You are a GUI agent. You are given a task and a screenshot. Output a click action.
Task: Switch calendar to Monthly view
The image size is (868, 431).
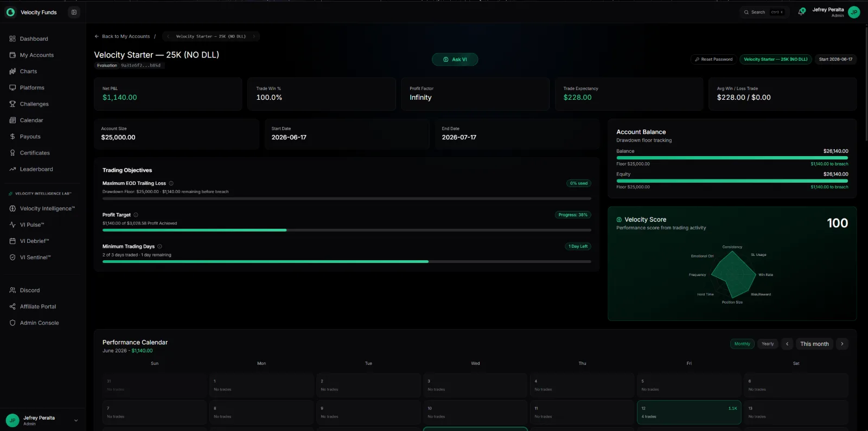point(742,344)
